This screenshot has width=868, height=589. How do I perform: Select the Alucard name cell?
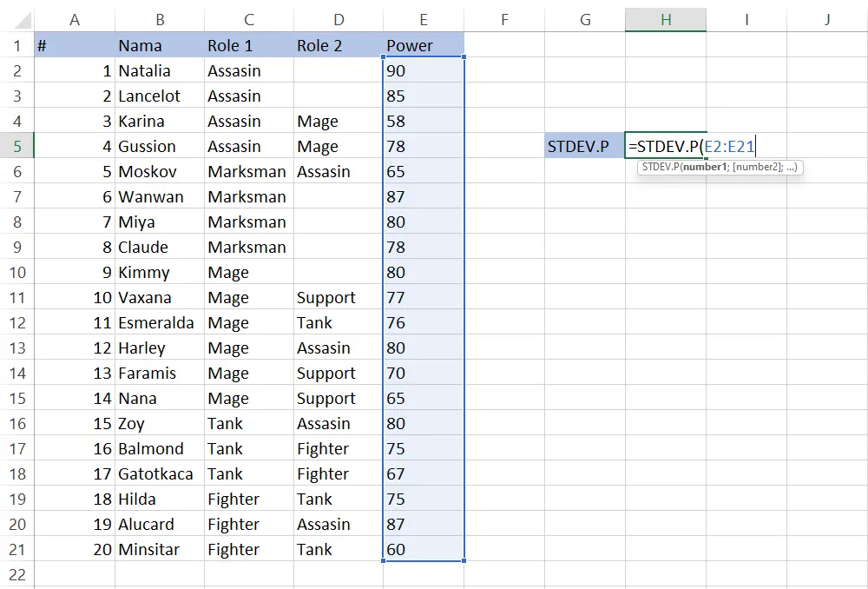click(x=160, y=524)
